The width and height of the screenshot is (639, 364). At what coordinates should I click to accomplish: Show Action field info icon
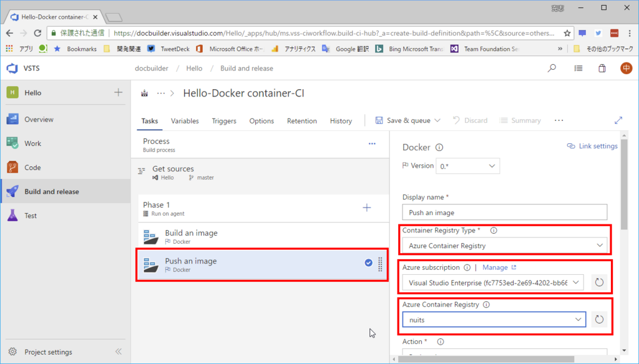pyautogui.click(x=441, y=342)
